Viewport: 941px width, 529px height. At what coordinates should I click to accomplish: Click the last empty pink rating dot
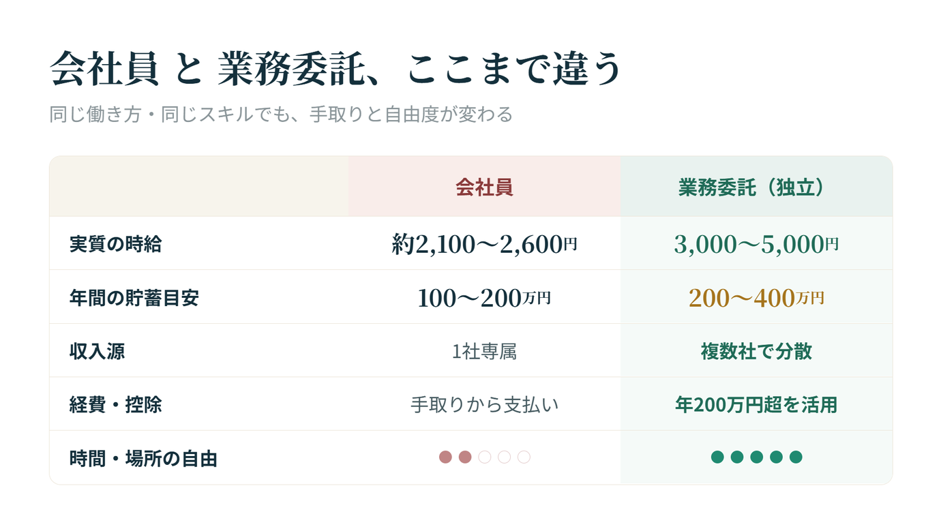(x=524, y=457)
